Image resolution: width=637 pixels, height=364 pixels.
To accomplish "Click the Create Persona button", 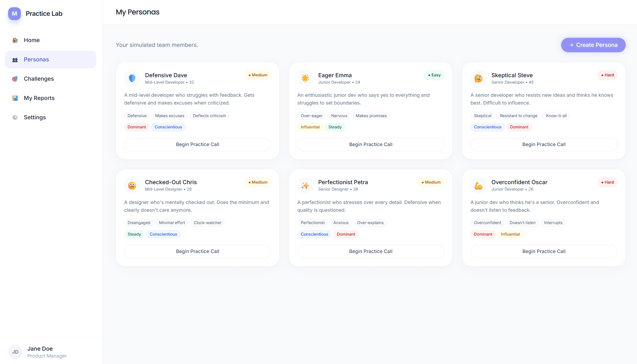I will point(593,45).
